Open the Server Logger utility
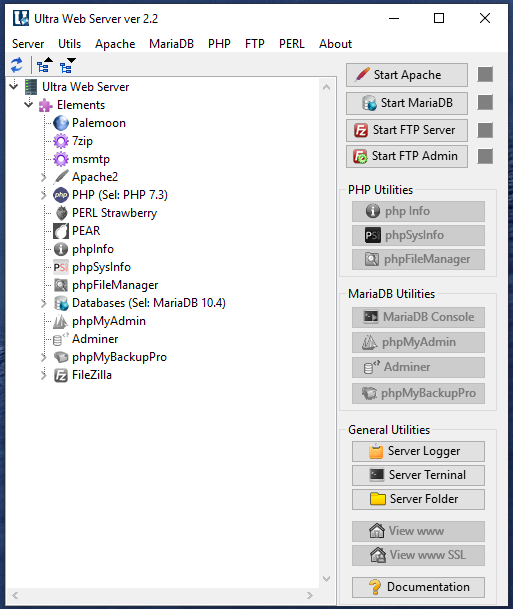This screenshot has height=609, width=513. point(418,451)
